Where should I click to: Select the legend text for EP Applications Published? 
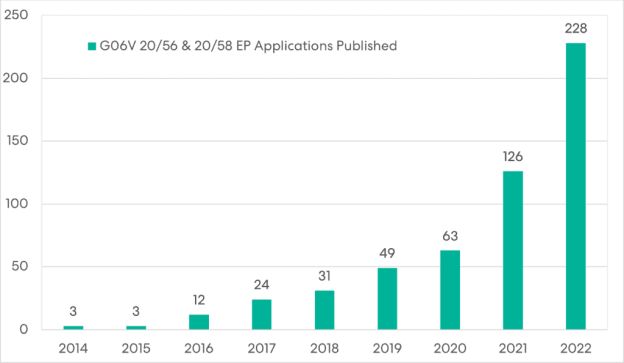point(248,46)
